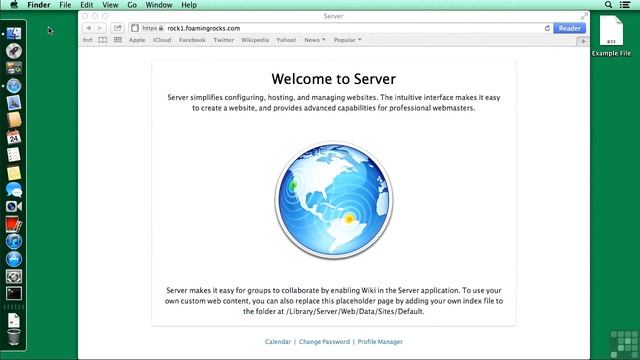The width and height of the screenshot is (640, 360).
Task: Open Terminal icon in the Dock
Action: tap(14, 293)
